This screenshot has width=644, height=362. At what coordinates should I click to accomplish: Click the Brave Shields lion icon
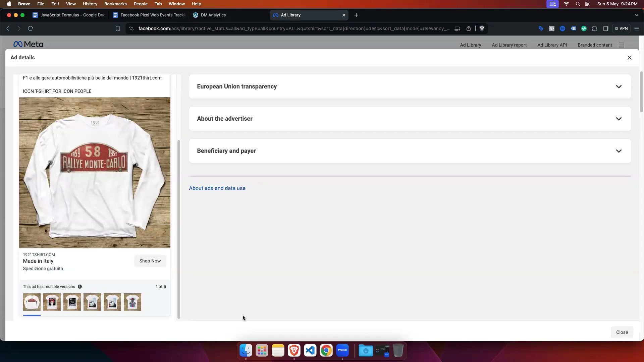click(x=482, y=28)
